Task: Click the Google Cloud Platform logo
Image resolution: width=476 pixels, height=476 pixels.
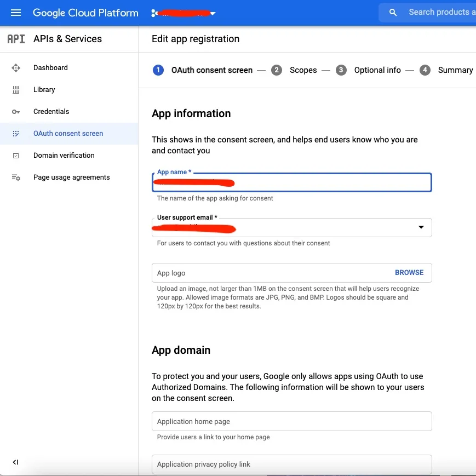Action: [x=85, y=13]
